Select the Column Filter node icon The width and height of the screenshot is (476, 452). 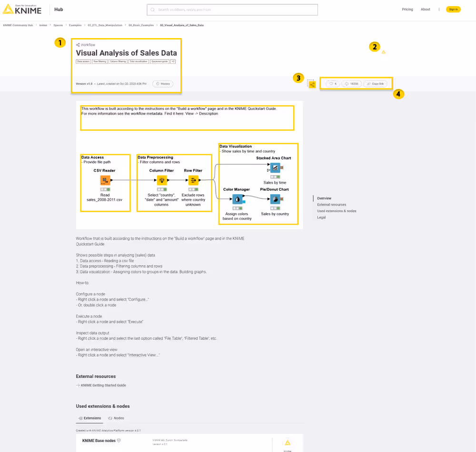click(x=162, y=180)
